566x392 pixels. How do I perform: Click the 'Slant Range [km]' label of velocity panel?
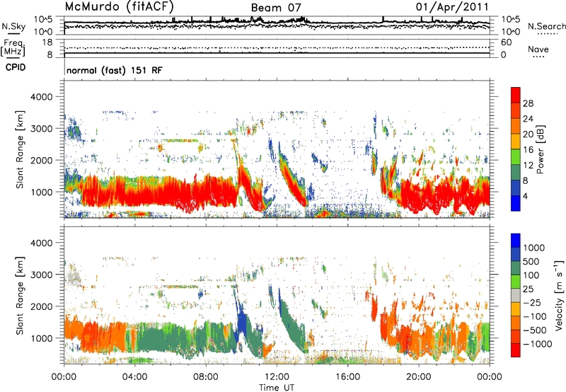pos(20,295)
